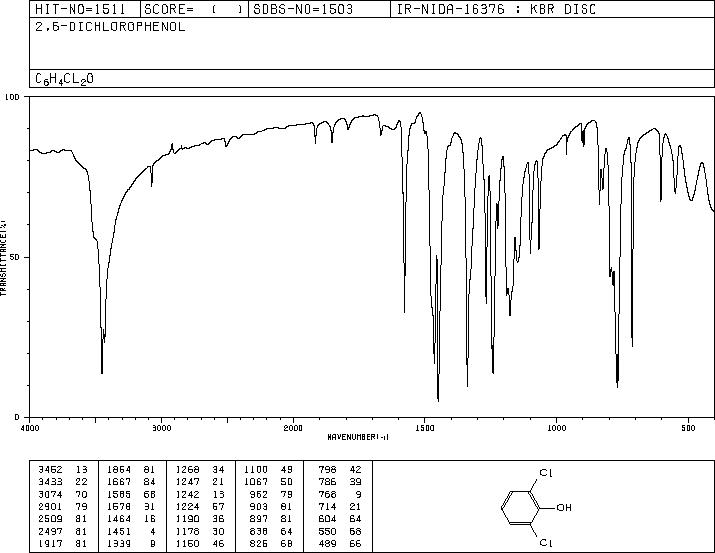715x553 pixels.
Task: Click the 50 mark on transmittance axis
Action: click(15, 257)
